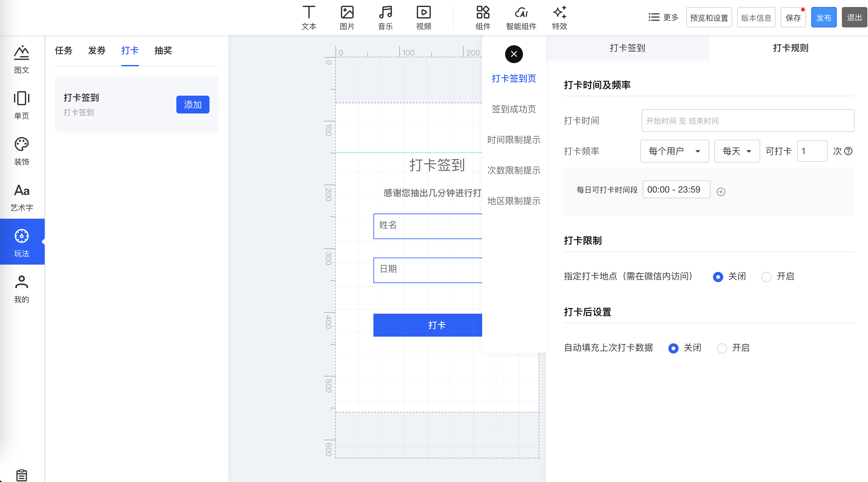Select the 打卡签到页 page entry

point(513,78)
